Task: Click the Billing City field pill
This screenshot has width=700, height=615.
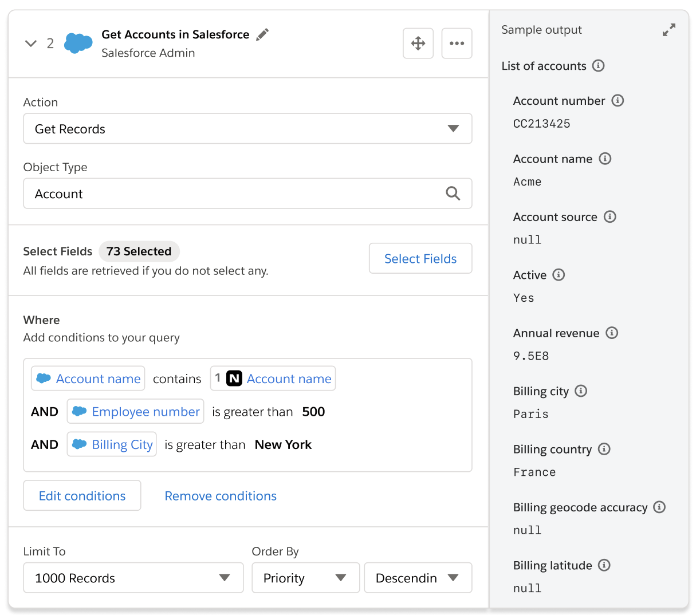Action: pos(111,444)
